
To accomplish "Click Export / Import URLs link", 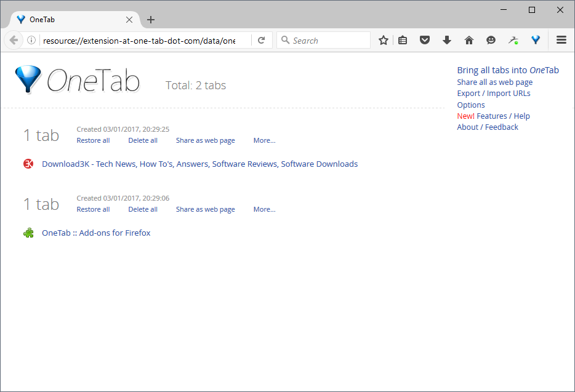I will 494,94.
